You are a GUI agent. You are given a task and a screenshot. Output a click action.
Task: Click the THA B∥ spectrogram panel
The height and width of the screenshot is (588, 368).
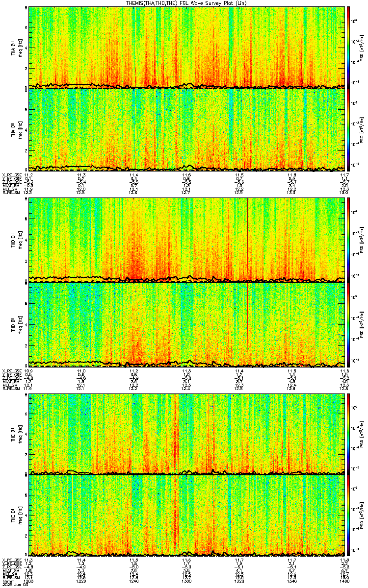[186, 129]
